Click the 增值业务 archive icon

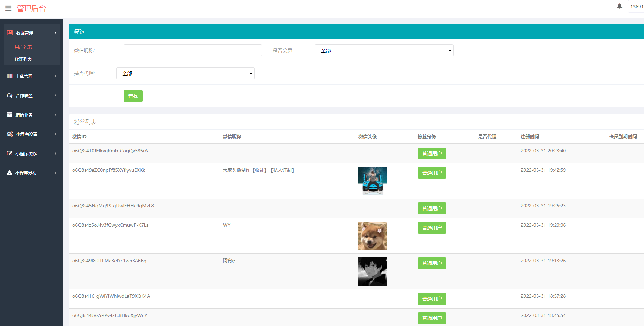[10, 115]
